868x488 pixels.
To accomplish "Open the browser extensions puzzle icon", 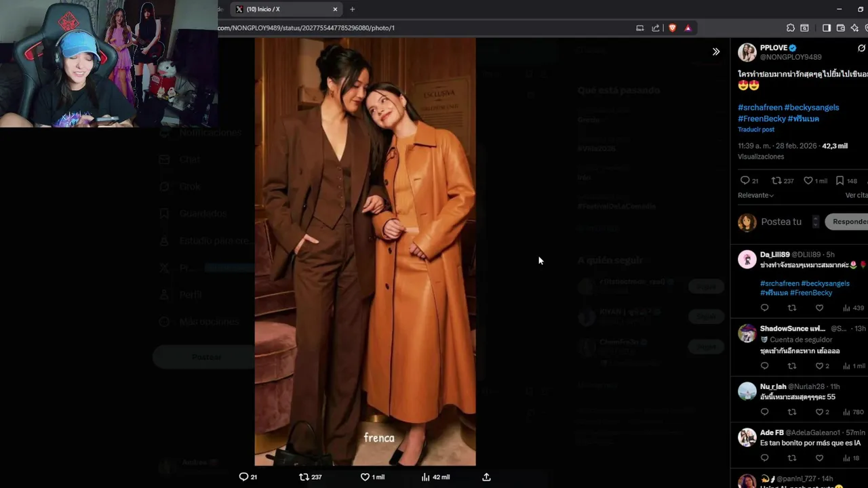I will (x=791, y=28).
